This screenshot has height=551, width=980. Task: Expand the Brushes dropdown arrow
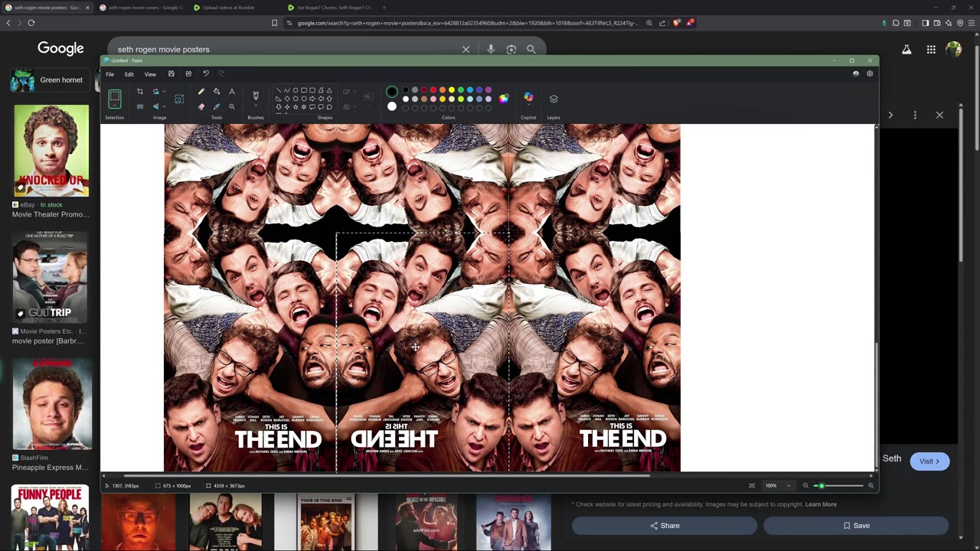(x=256, y=106)
